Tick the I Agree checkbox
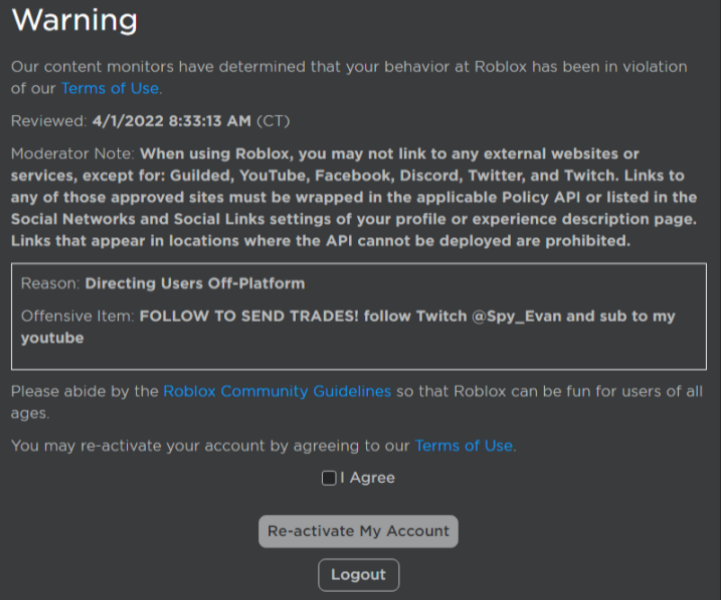 pos(329,478)
